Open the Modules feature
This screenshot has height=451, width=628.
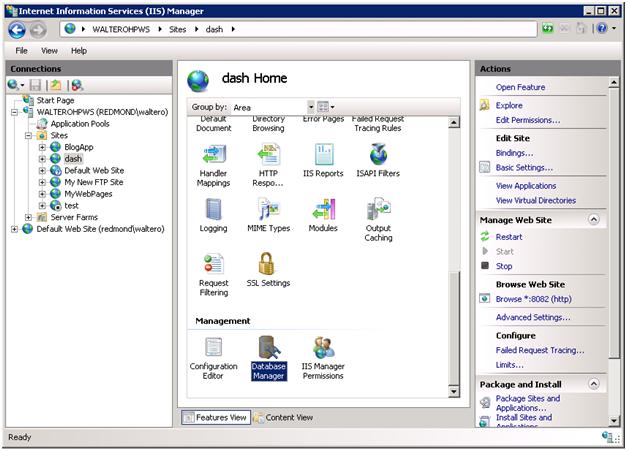[x=323, y=216]
